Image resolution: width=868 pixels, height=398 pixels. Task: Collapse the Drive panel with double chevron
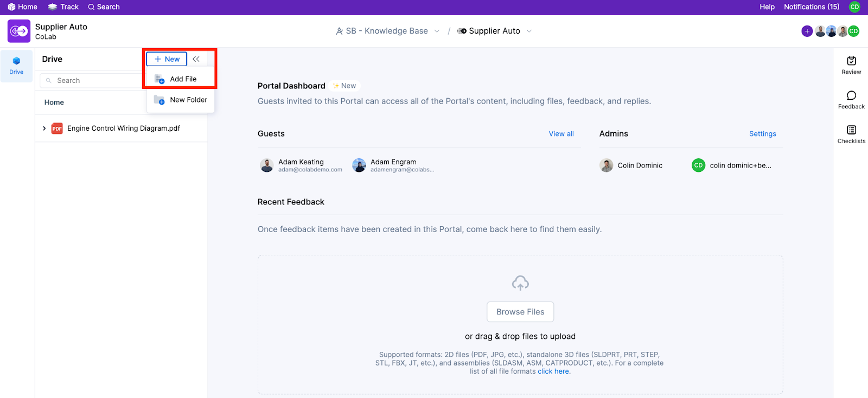[x=196, y=59]
